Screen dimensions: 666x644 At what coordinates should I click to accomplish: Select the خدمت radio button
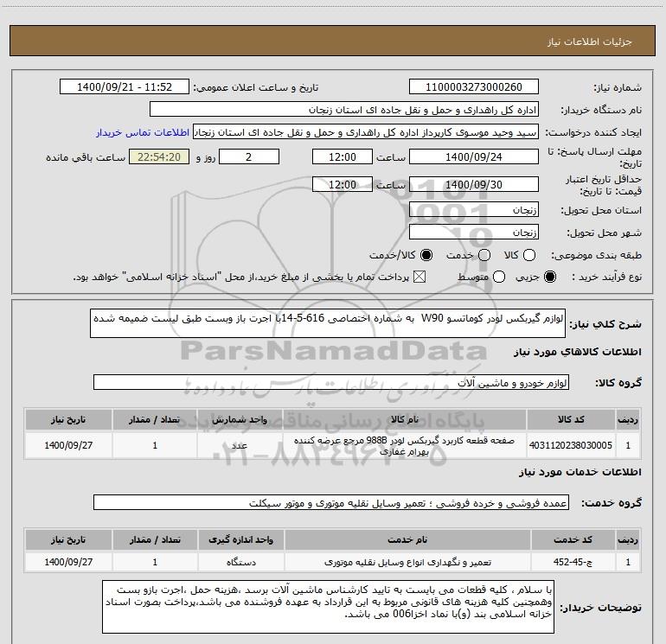point(484,255)
